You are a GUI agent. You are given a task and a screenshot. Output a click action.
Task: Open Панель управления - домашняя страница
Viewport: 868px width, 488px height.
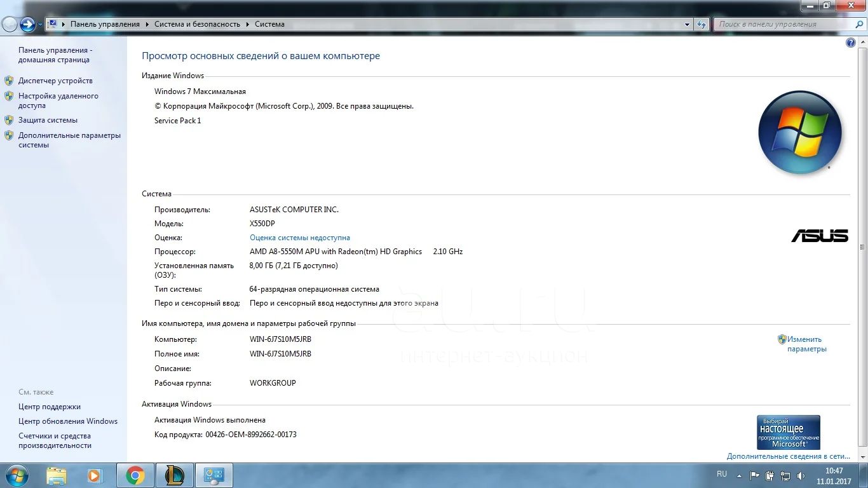55,55
